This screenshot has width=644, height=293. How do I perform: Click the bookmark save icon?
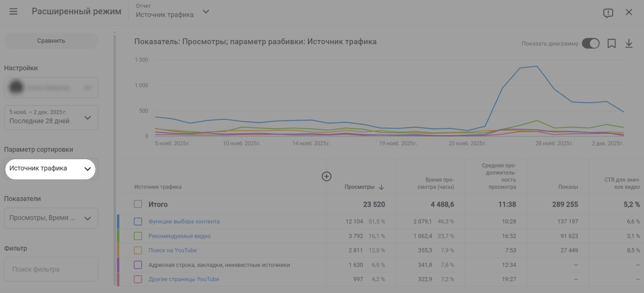611,44
